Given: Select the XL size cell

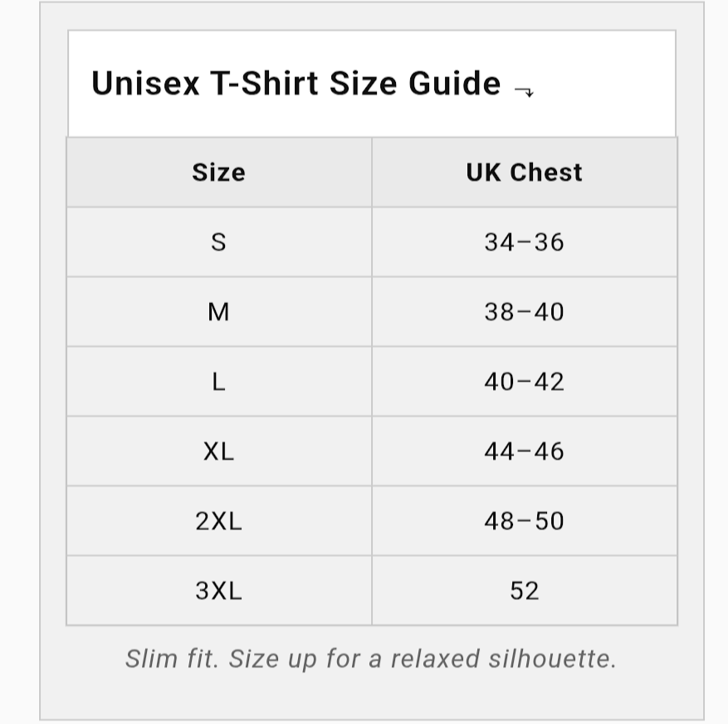Looking at the screenshot, I should (218, 451).
